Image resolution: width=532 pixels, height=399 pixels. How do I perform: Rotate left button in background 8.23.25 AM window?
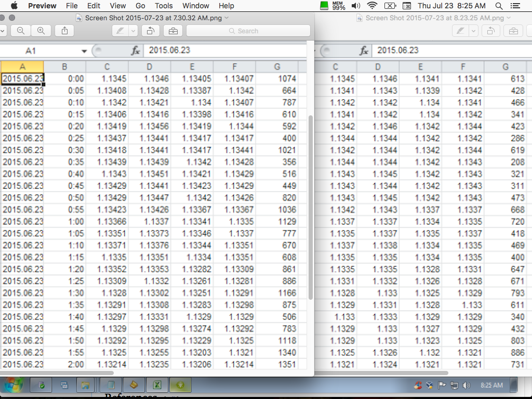490,31
